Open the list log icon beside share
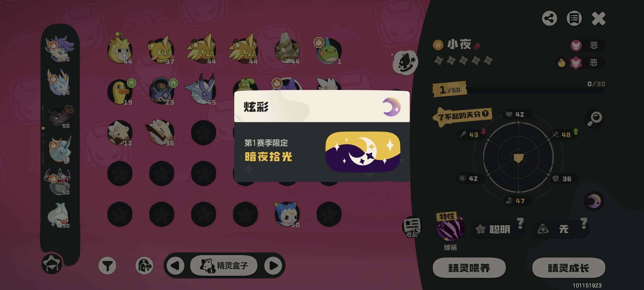Screen dimensions: 644x290 (574, 19)
